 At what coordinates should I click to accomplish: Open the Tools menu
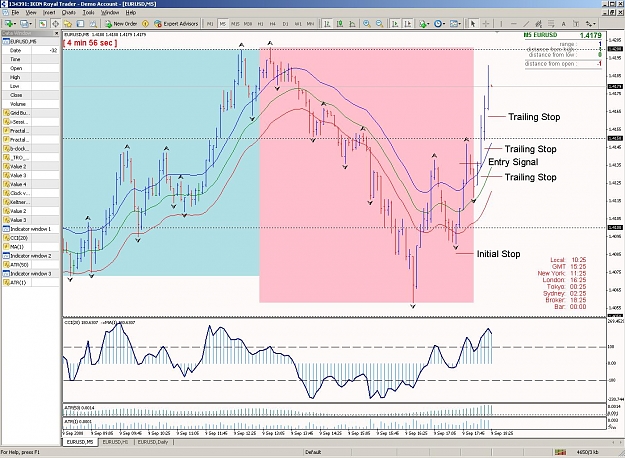[x=88, y=12]
